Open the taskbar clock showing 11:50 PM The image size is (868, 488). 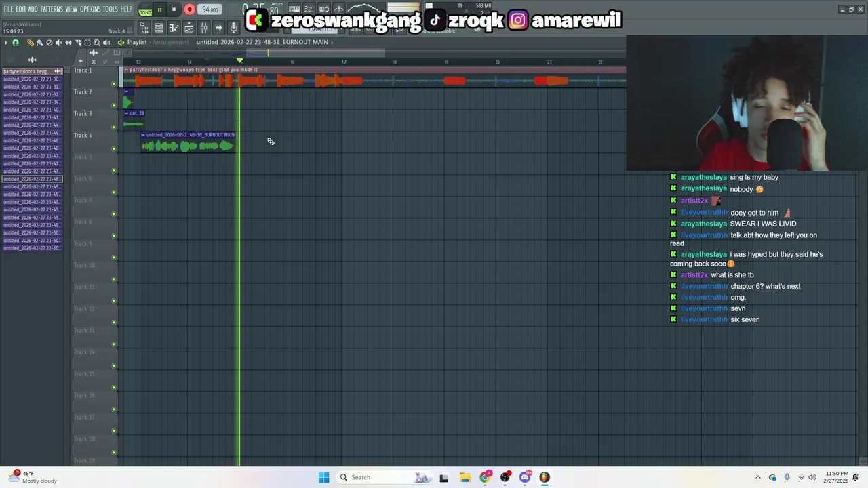point(837,477)
